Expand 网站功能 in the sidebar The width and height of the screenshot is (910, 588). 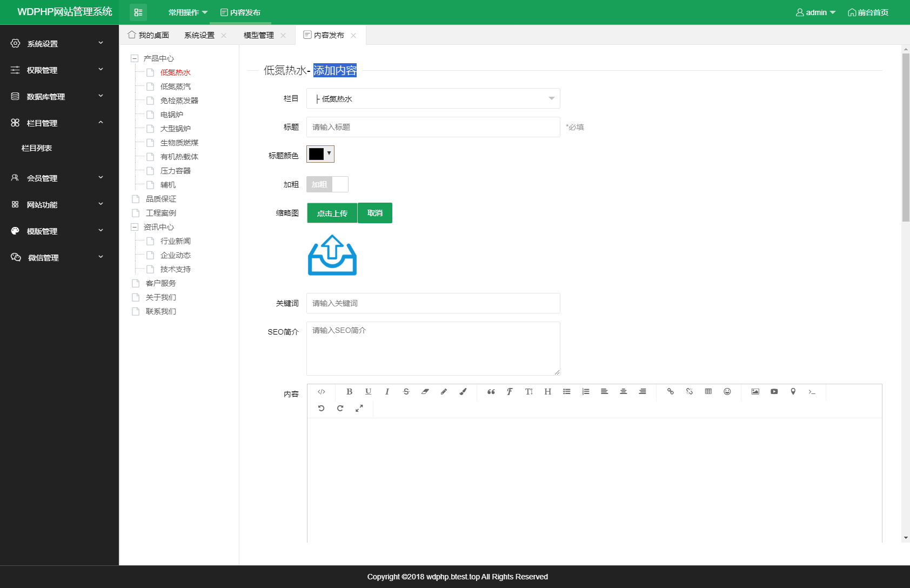click(x=58, y=204)
